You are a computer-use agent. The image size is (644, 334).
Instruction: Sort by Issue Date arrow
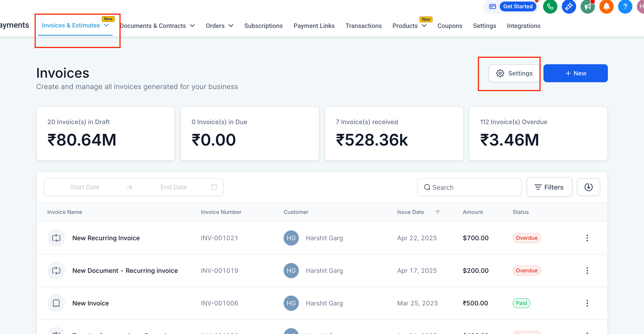[x=437, y=212]
